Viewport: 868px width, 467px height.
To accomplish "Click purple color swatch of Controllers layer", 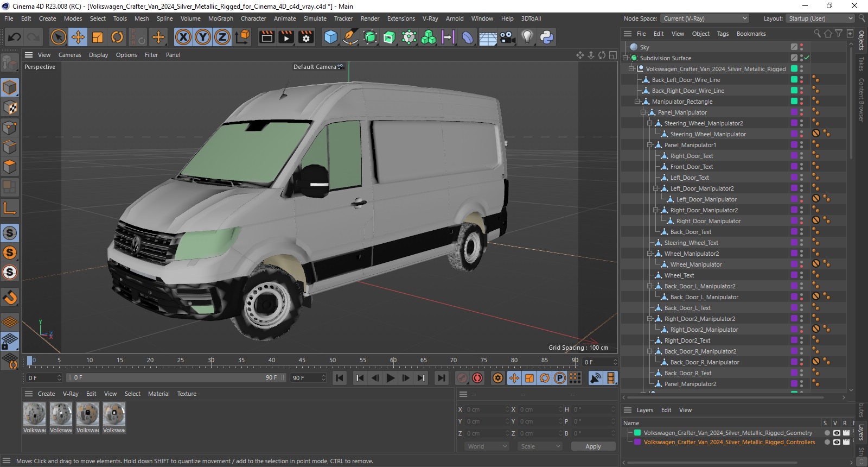I will (637, 442).
